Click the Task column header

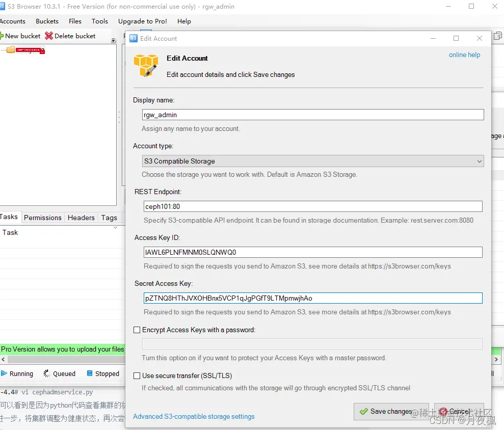coord(10,232)
